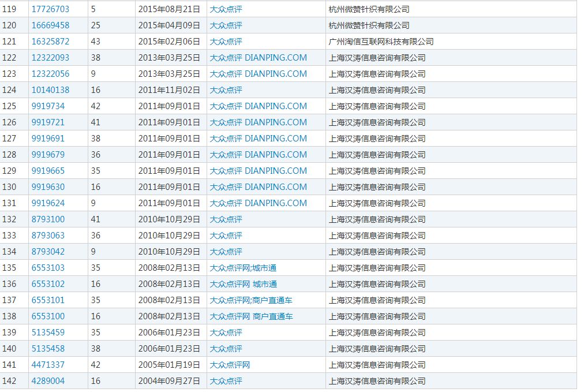This screenshot has height=392, width=584.
Task: Open trademark 大众点评网 城市通 in row 136
Action: (x=244, y=284)
